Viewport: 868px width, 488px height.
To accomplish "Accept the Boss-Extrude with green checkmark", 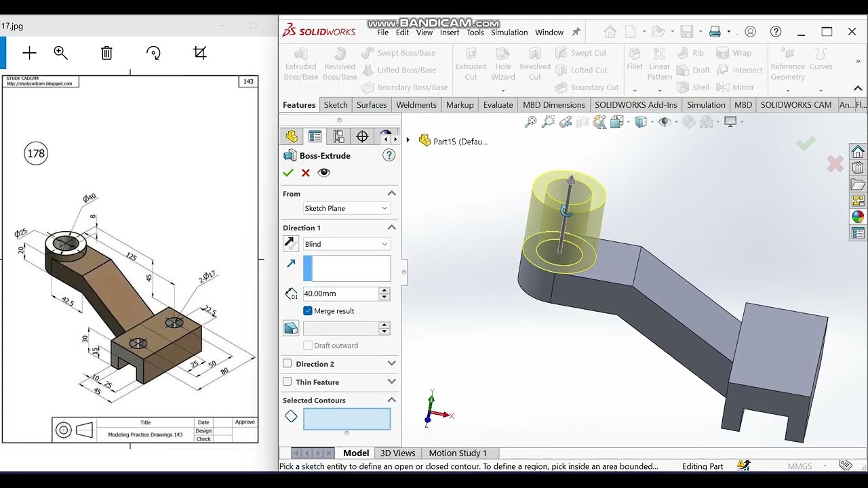I will (x=288, y=173).
